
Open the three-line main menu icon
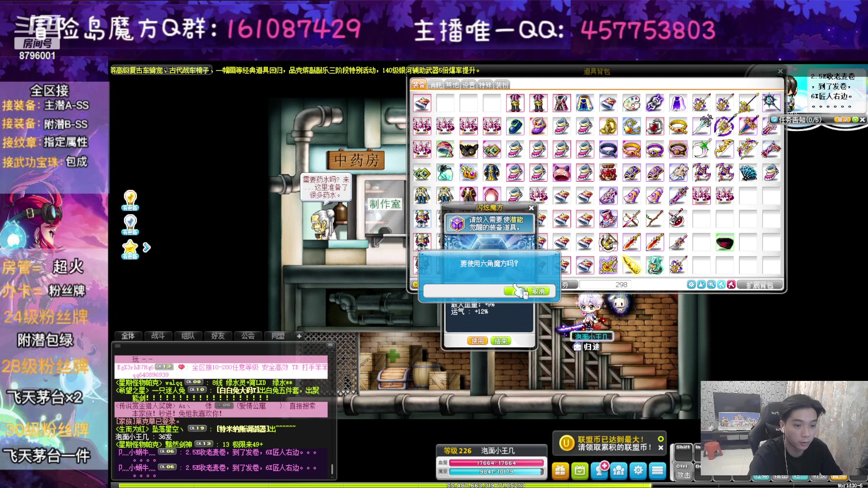point(657,471)
